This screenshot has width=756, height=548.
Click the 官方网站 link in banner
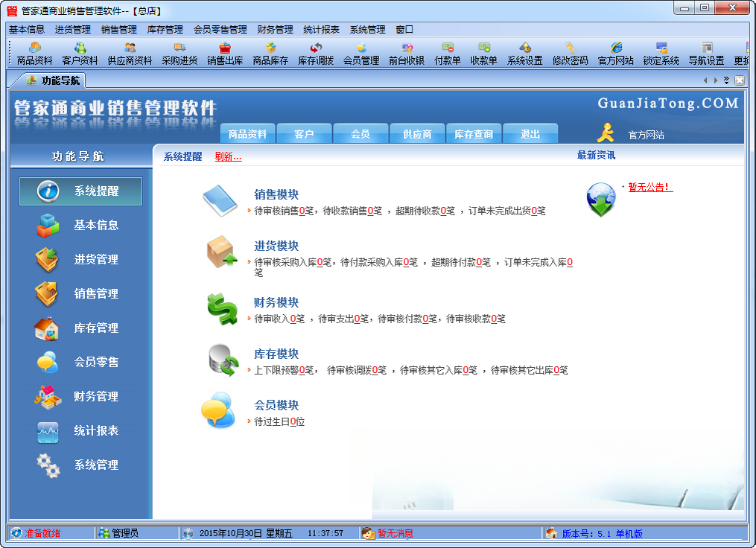tap(646, 135)
